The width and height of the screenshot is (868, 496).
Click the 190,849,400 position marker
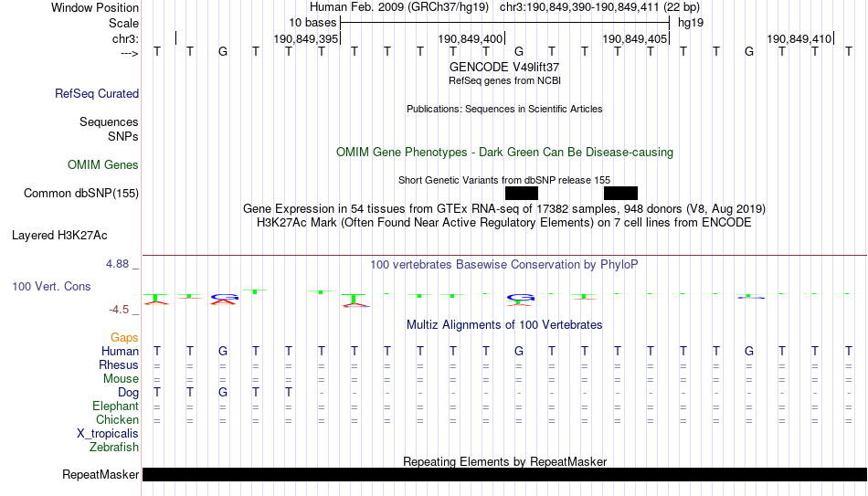click(x=470, y=38)
